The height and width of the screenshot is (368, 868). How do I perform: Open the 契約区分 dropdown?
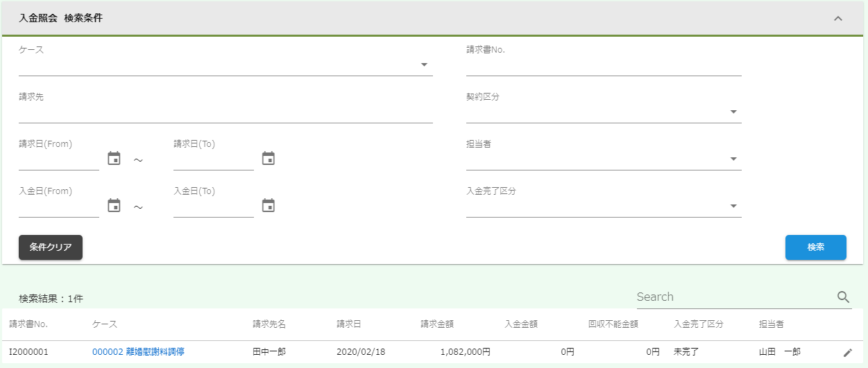click(x=604, y=112)
